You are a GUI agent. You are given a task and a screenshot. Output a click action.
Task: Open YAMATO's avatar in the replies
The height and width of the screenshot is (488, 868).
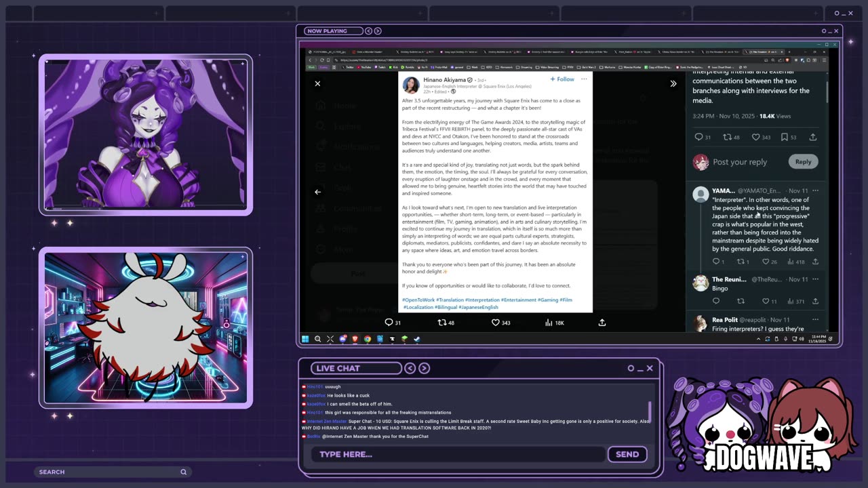[701, 195]
